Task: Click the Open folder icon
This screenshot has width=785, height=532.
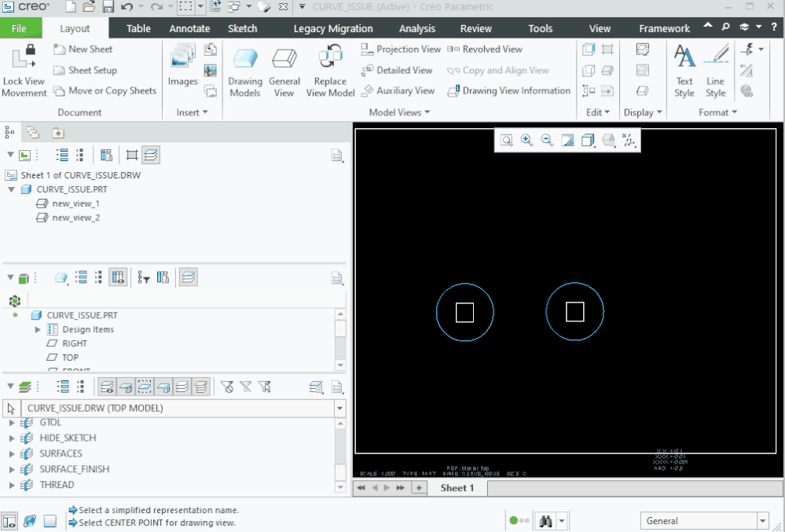Action: click(89, 7)
